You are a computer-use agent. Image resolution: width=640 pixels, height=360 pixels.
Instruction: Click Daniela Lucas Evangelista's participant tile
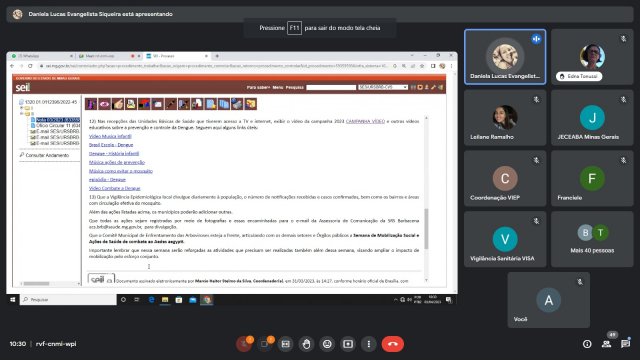(505, 57)
